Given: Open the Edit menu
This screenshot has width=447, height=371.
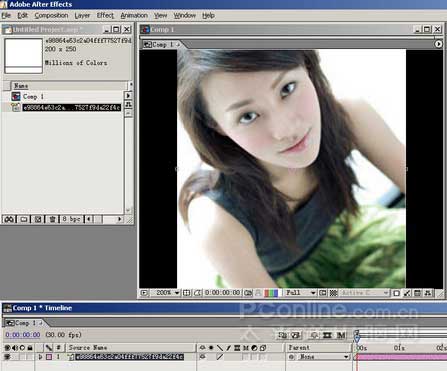Looking at the screenshot, I should coord(22,15).
